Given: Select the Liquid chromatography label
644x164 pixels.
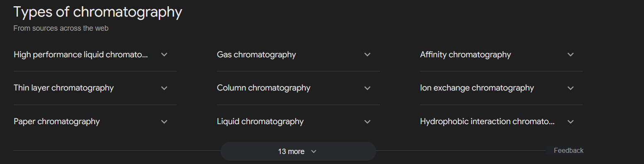Looking at the screenshot, I should pyautogui.click(x=260, y=122).
